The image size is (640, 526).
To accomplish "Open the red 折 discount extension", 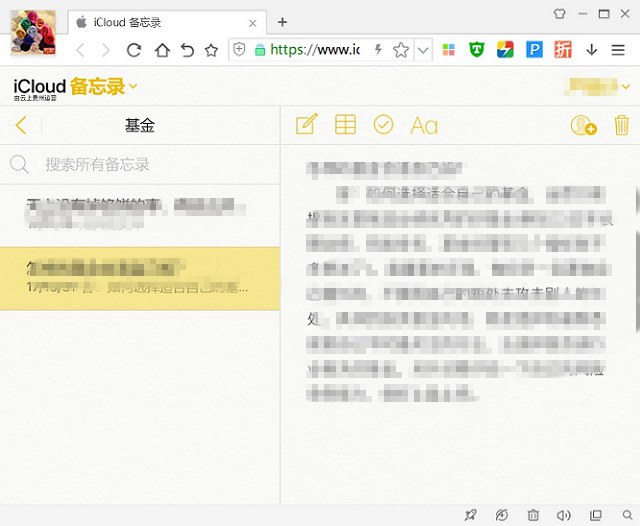I will click(x=563, y=50).
